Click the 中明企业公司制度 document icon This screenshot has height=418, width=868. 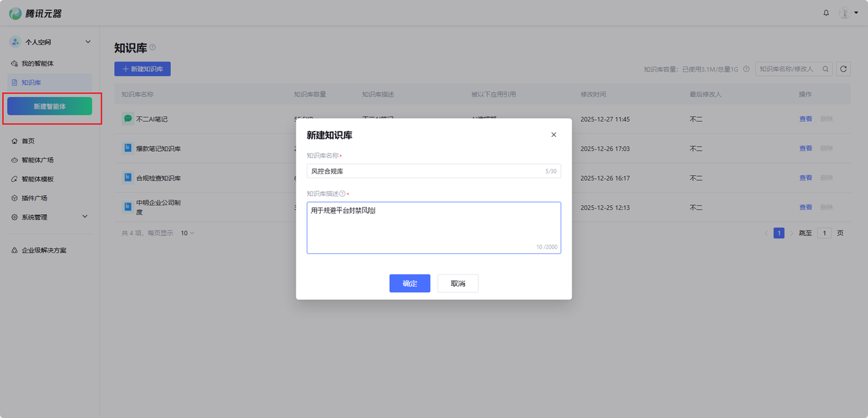127,207
